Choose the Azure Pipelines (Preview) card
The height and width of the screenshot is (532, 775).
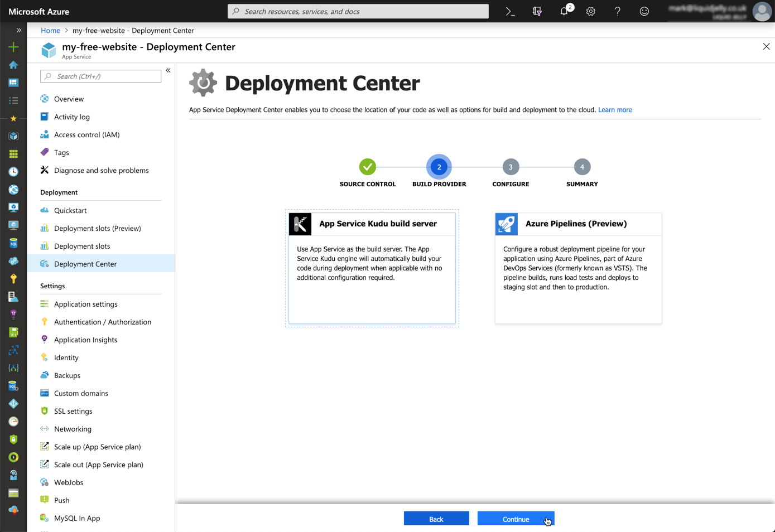(x=578, y=268)
